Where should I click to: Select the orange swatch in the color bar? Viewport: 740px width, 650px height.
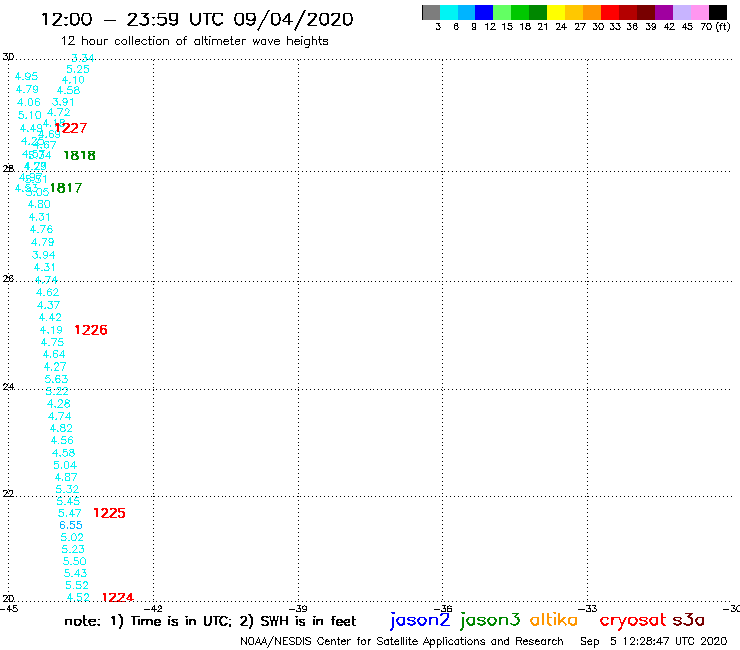pyautogui.click(x=592, y=13)
